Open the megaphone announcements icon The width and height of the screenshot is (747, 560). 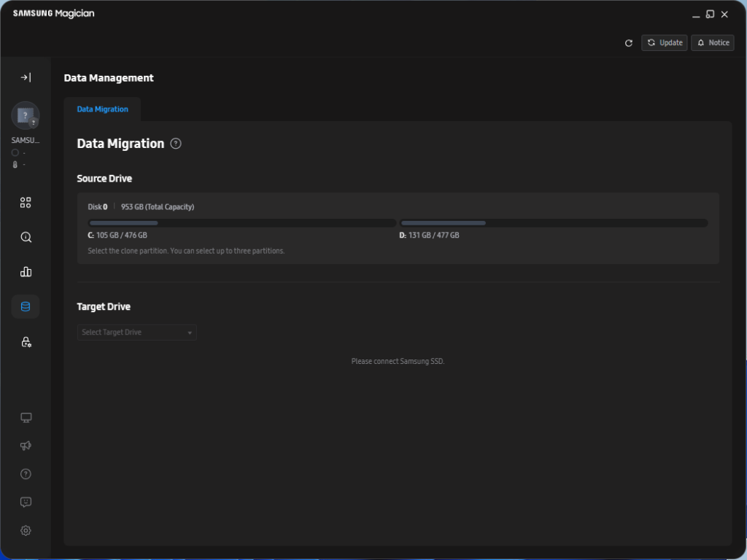pyautogui.click(x=26, y=446)
